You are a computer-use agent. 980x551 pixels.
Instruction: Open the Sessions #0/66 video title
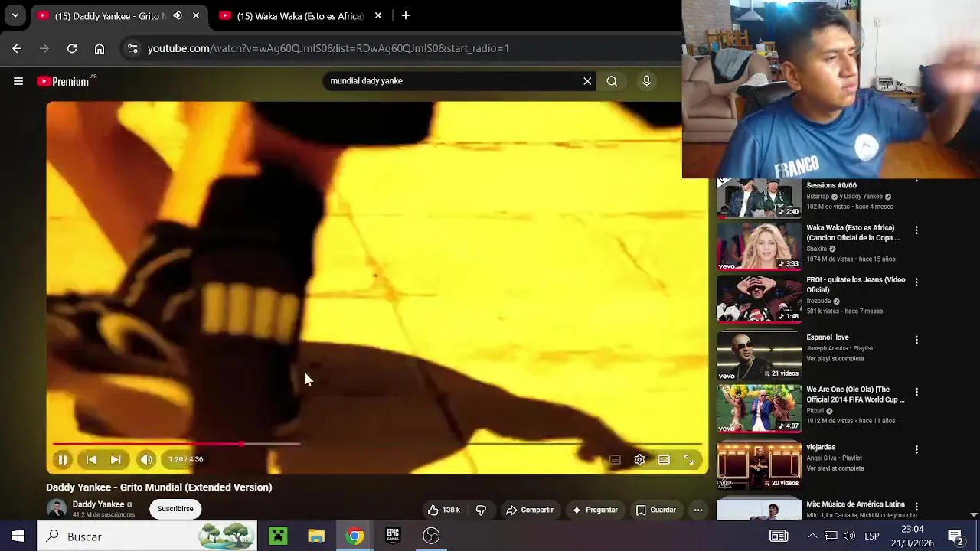[831, 185]
